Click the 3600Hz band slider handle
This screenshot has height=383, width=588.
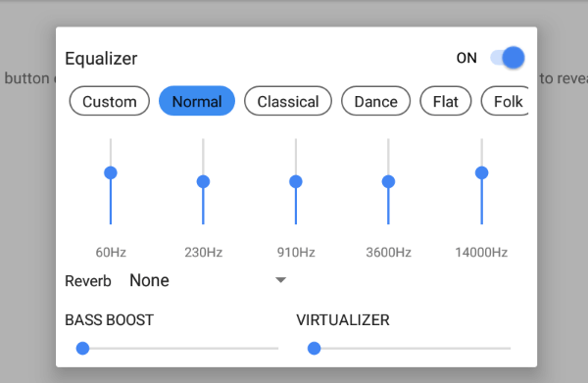(x=388, y=182)
